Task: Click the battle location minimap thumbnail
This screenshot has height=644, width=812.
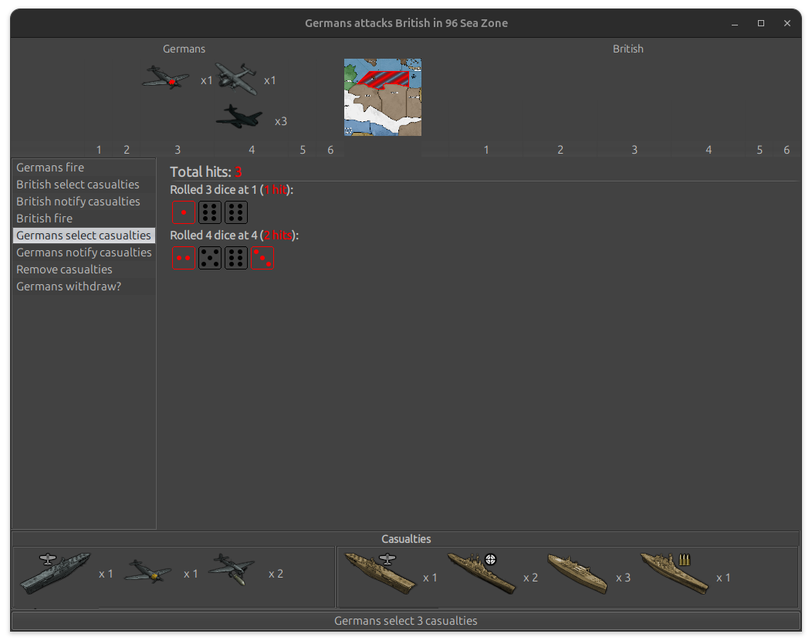Action: point(382,97)
